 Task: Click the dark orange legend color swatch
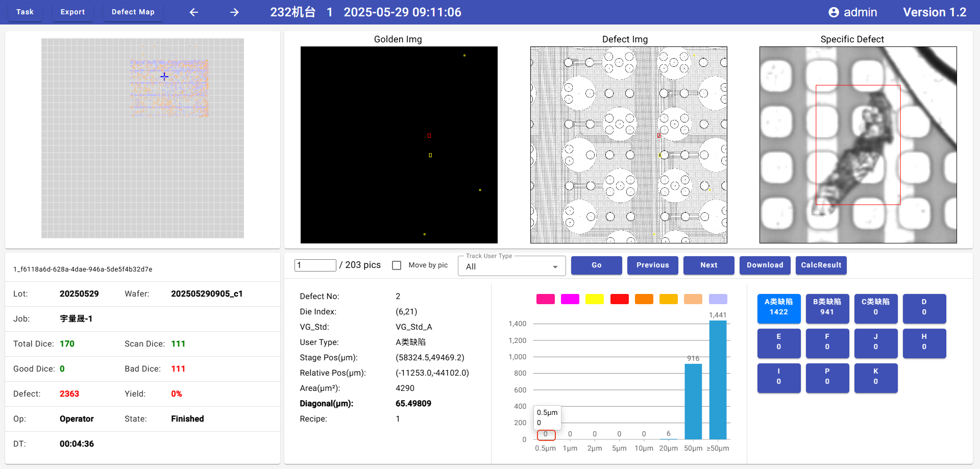644,299
